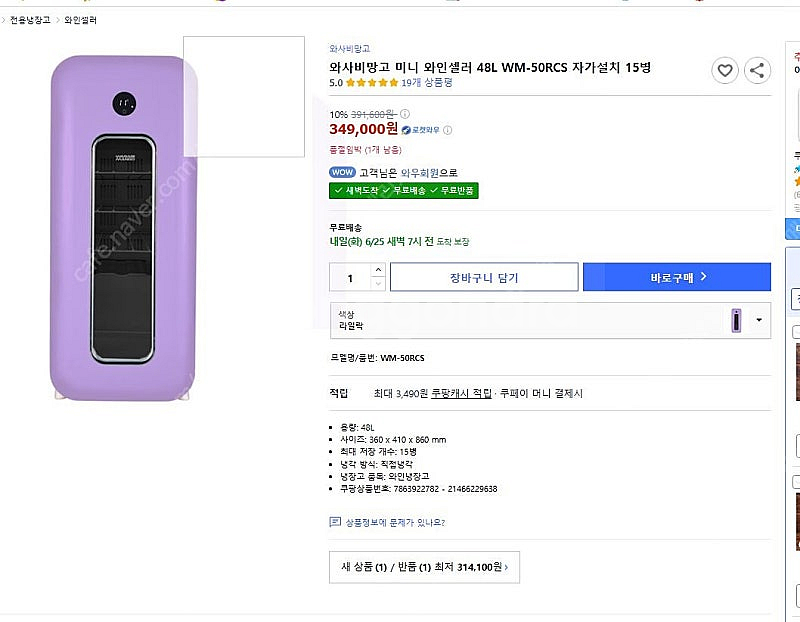Click the 쿠팡캐시 적립 link
Viewport: 800px width, 622px height.
coord(462,393)
